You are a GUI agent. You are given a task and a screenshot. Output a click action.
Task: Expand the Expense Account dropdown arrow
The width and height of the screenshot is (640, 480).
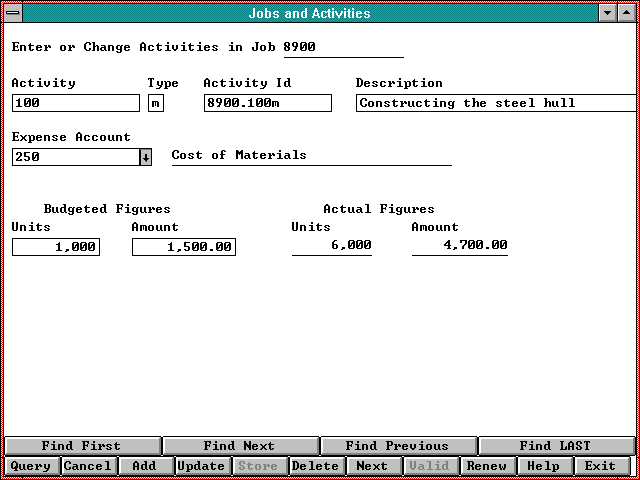click(145, 157)
